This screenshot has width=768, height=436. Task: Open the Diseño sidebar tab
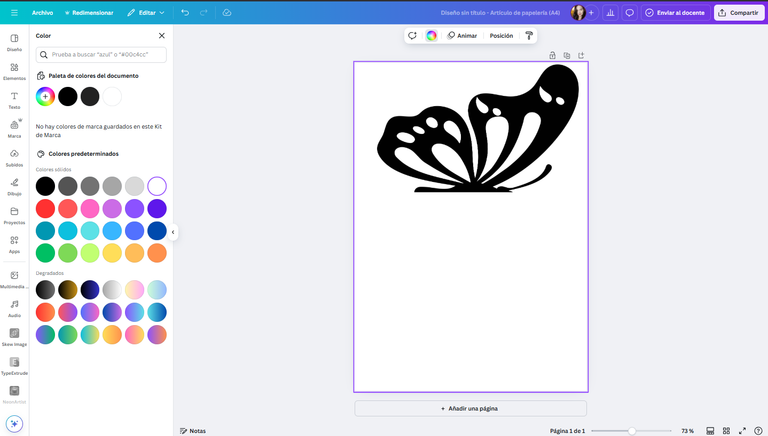(x=14, y=43)
